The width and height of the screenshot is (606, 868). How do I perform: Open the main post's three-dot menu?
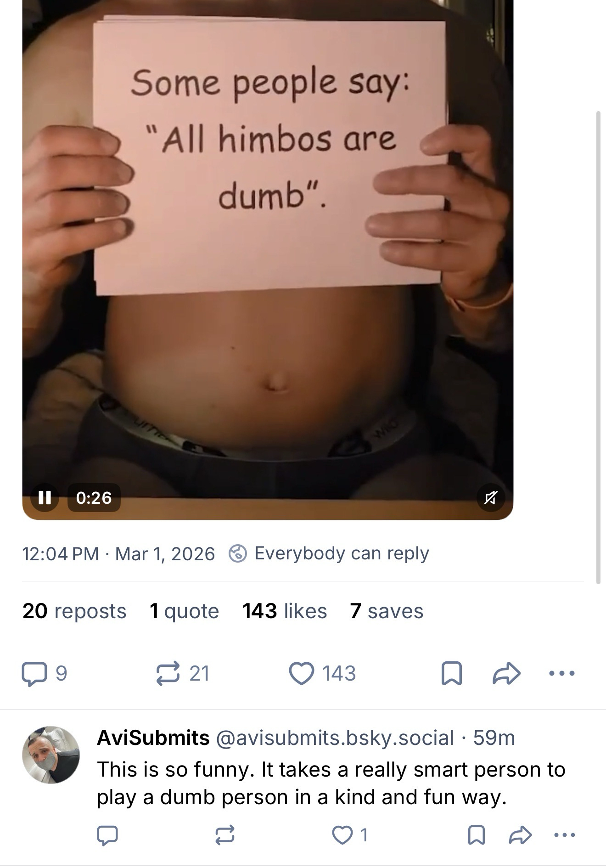coord(562,674)
